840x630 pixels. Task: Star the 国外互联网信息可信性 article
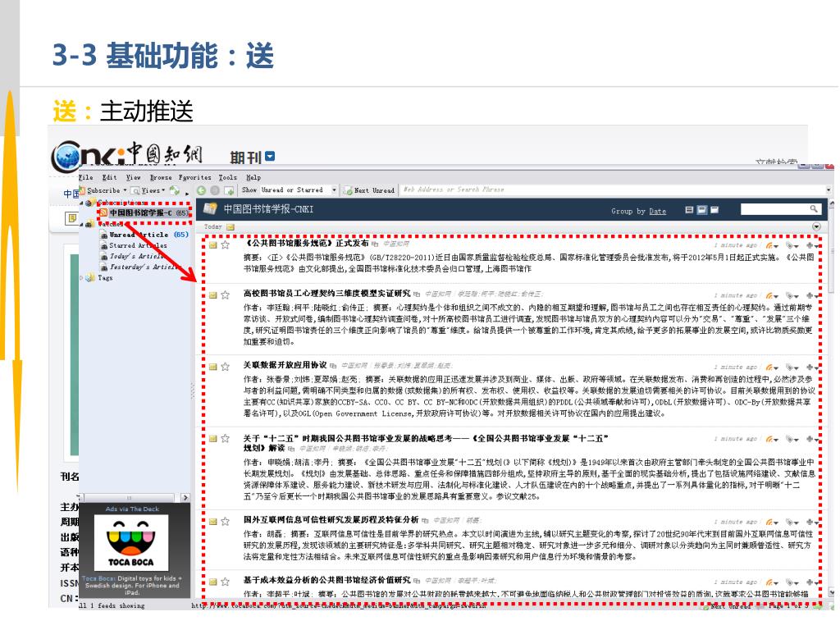225,521
